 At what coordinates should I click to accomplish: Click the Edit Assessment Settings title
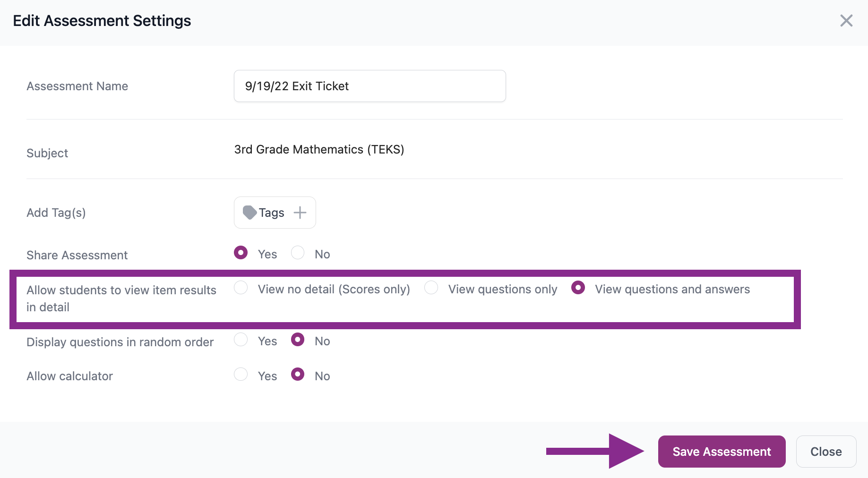point(102,21)
